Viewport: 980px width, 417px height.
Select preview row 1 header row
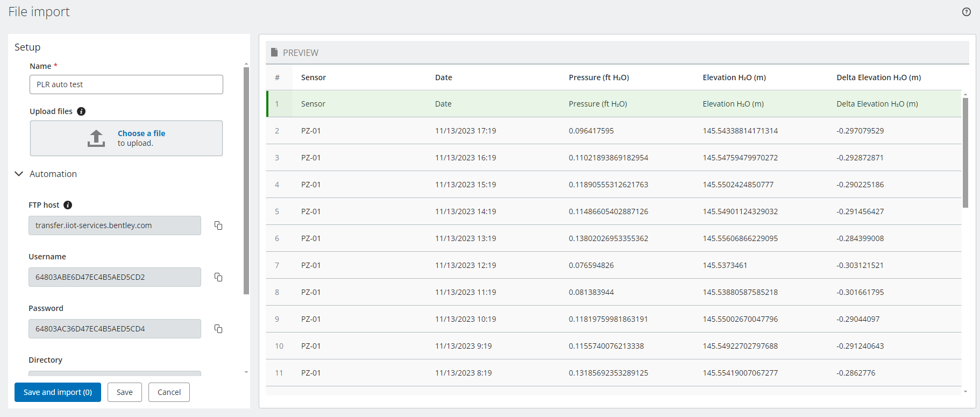(x=613, y=104)
